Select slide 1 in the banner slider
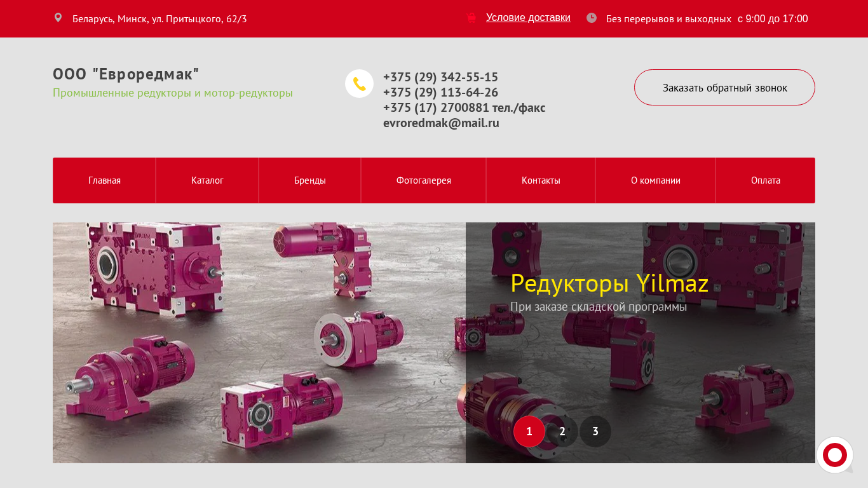 [529, 431]
